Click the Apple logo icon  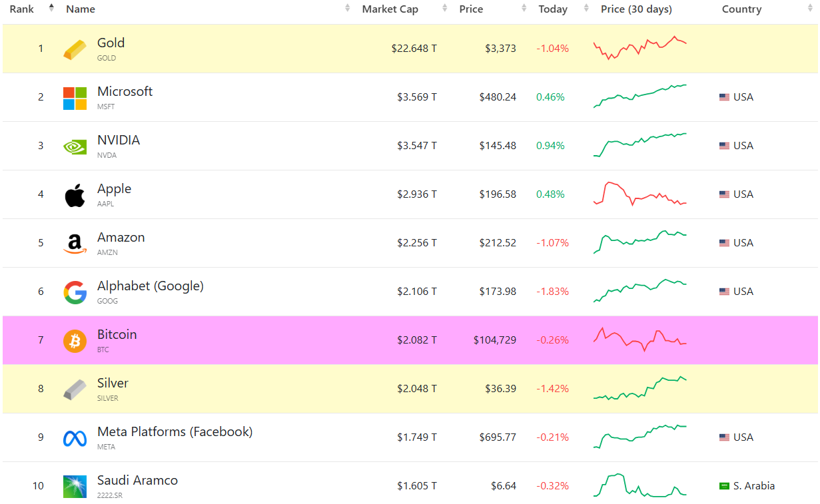click(x=75, y=195)
